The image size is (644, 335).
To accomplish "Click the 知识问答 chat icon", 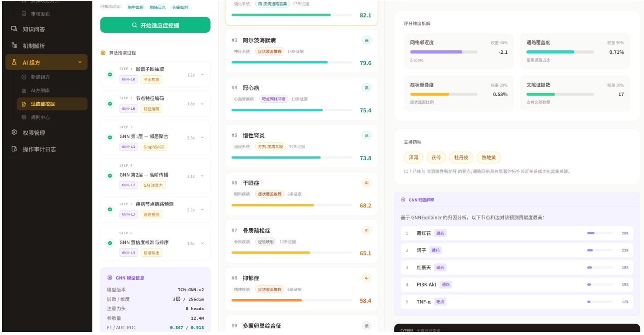I will click(x=14, y=29).
